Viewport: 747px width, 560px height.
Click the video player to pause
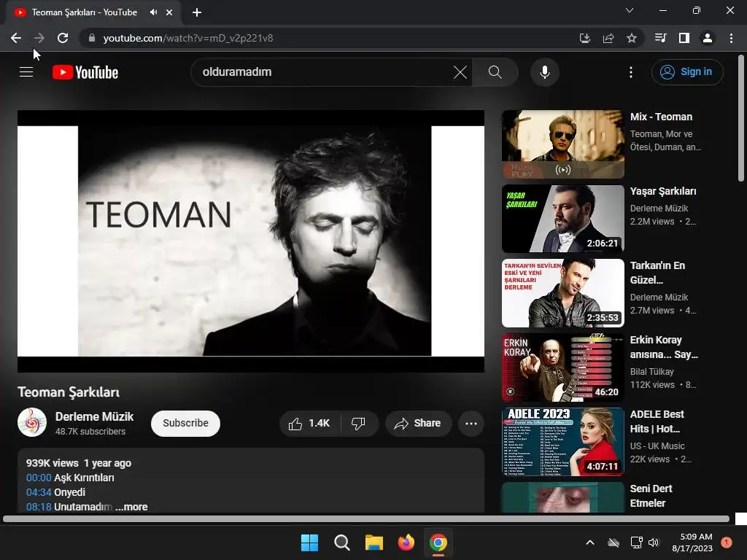(251, 241)
